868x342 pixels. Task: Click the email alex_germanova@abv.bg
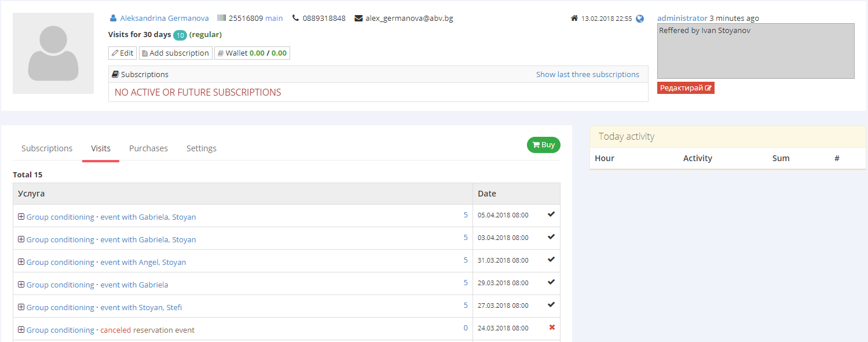click(409, 18)
